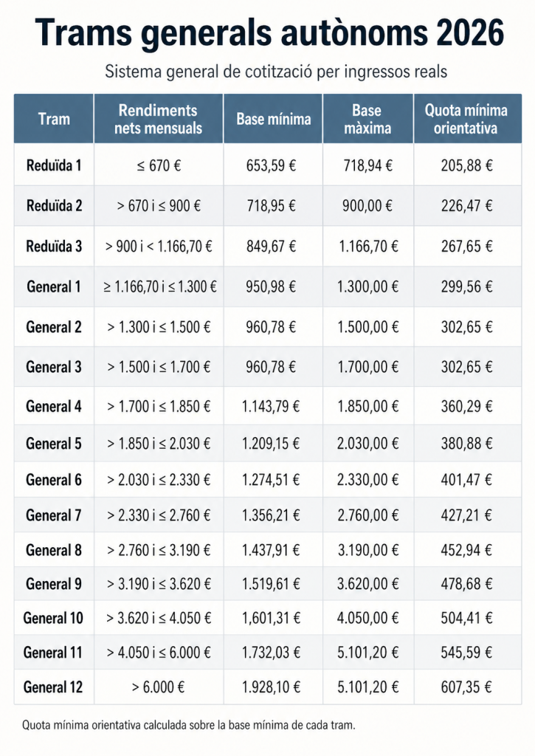Select the 'Tram' column header
This screenshot has height=756, width=535.
[x=53, y=119]
